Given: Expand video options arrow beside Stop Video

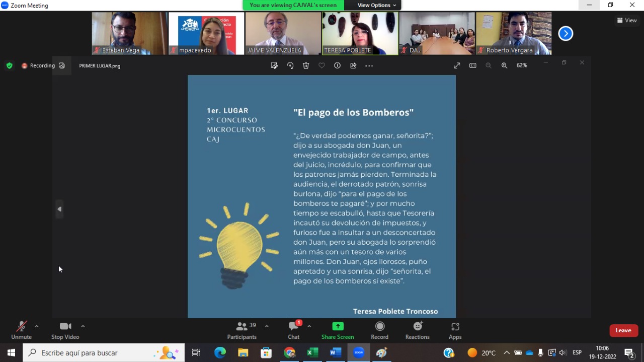Looking at the screenshot, I should point(83,326).
